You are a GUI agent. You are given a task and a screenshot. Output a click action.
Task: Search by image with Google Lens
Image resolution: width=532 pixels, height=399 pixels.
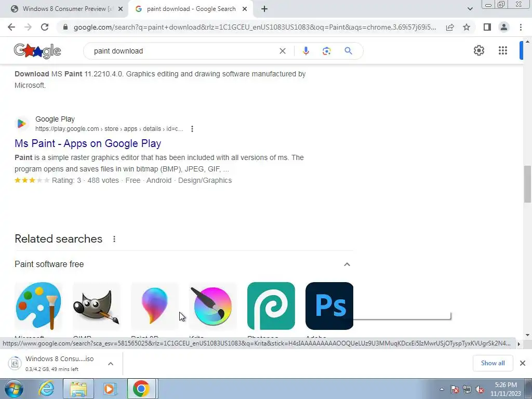pos(326,51)
